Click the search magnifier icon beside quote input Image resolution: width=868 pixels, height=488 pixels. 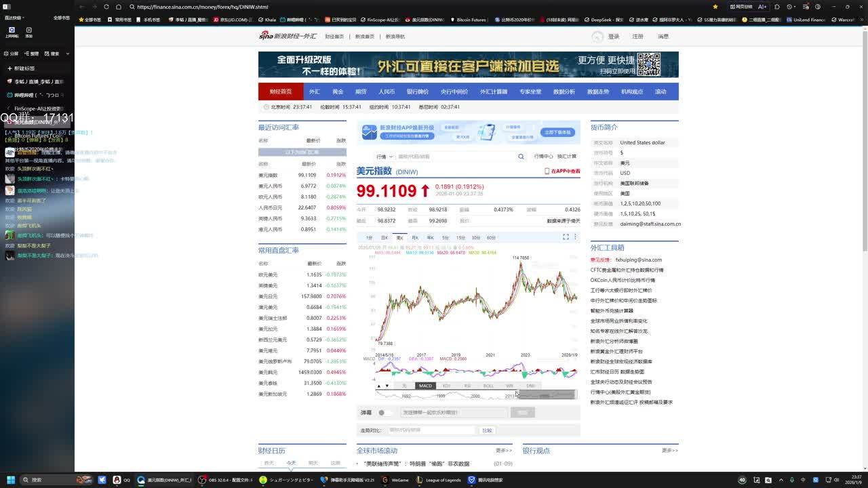pos(521,157)
